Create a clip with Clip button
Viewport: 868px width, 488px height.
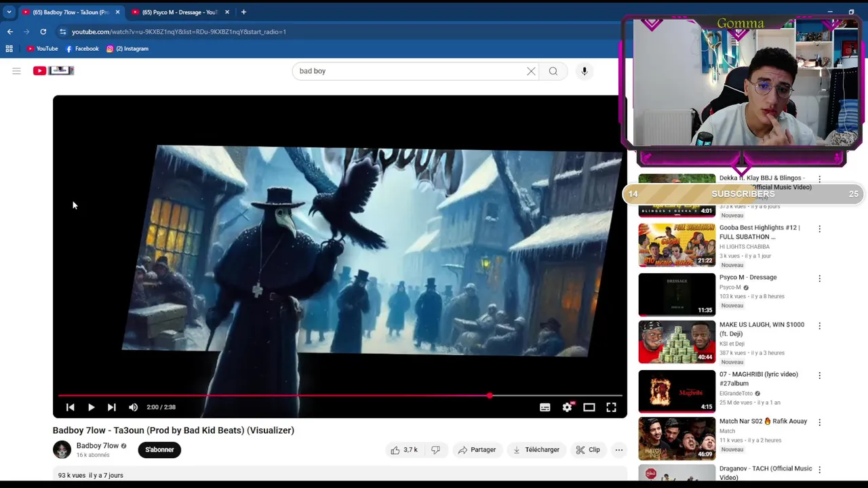pos(588,450)
